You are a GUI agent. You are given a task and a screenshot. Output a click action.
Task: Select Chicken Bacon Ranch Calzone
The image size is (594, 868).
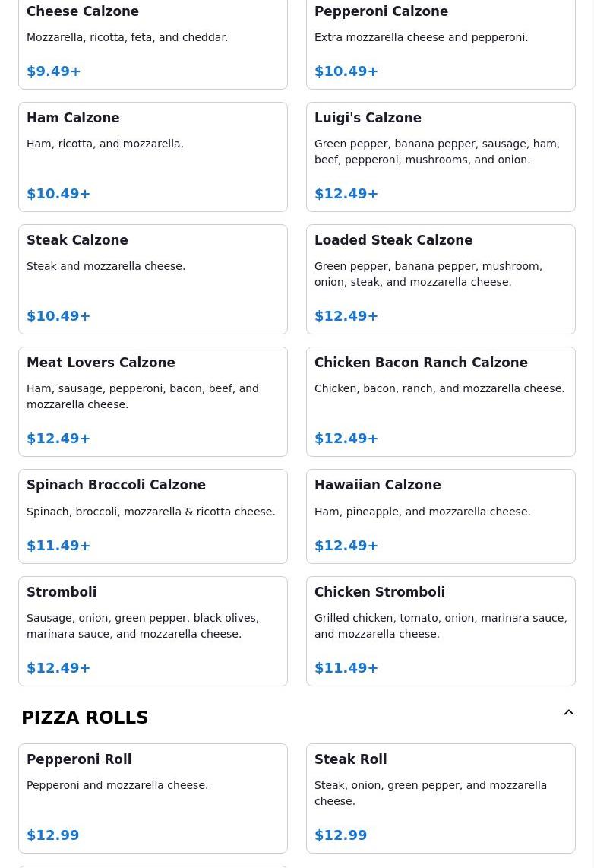click(x=441, y=401)
